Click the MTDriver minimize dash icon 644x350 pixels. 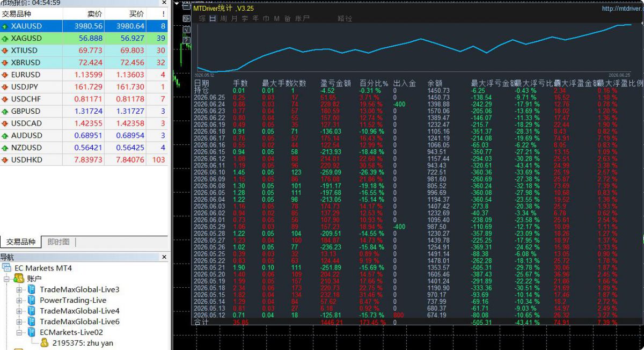click(x=186, y=6)
